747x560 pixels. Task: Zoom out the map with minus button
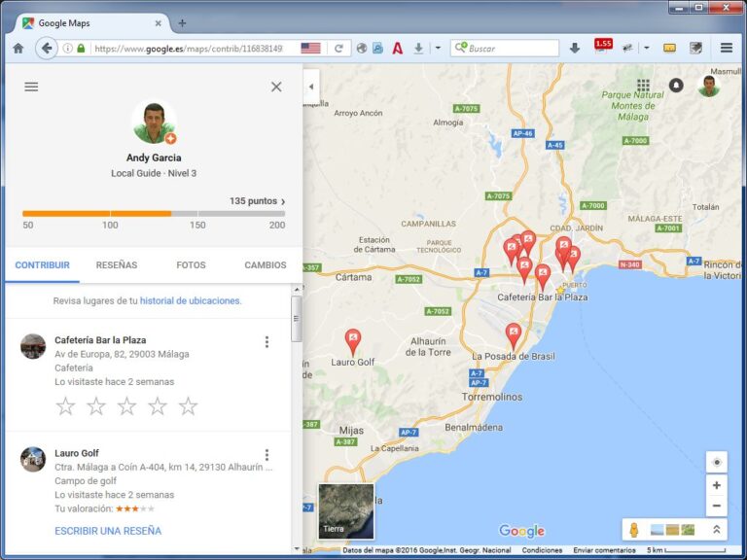(716, 506)
